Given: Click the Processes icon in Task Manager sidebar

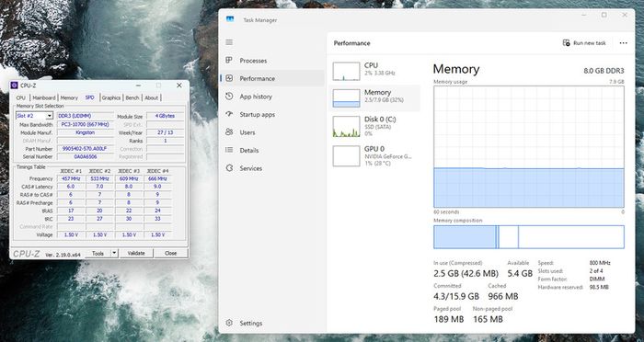Looking at the screenshot, I should [229, 61].
